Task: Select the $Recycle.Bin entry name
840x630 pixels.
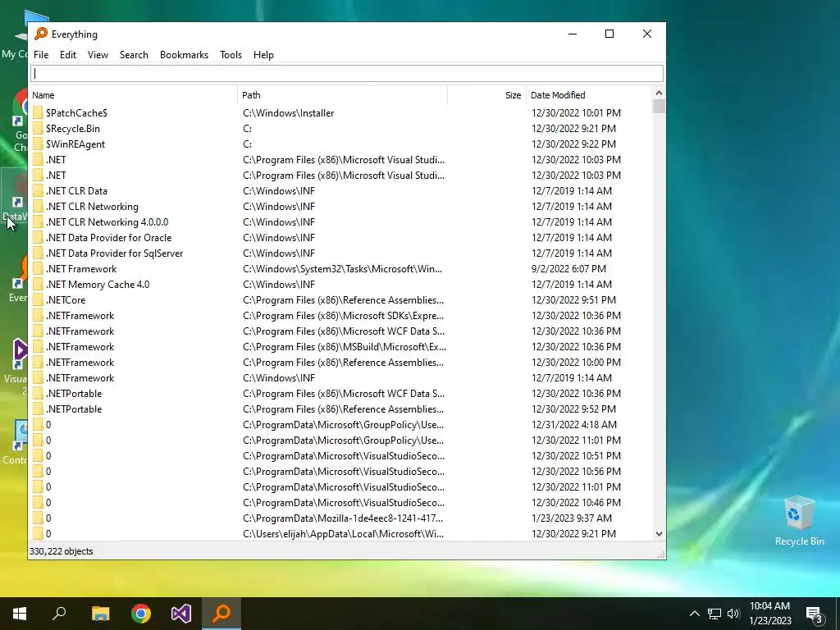Action: (x=73, y=129)
